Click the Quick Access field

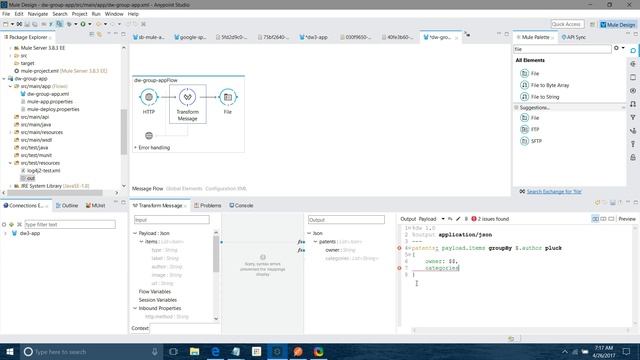[567, 24]
